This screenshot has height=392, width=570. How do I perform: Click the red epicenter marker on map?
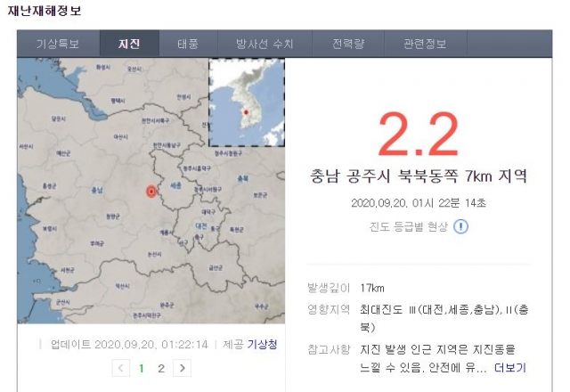click(x=151, y=191)
